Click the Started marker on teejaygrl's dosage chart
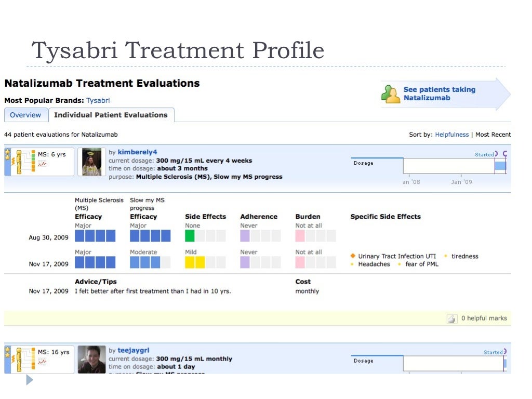The image size is (532, 399). click(x=495, y=352)
